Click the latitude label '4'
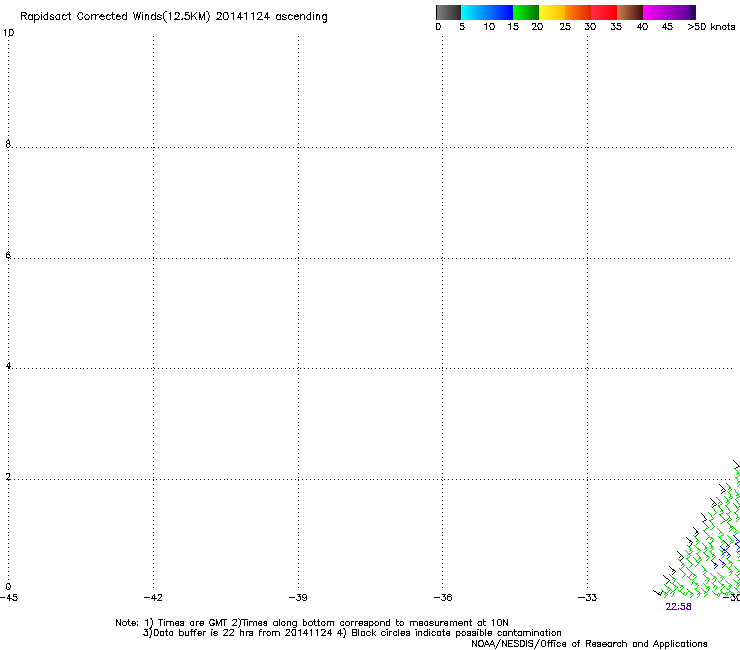Viewport: 740px width, 650px height. pos(8,366)
